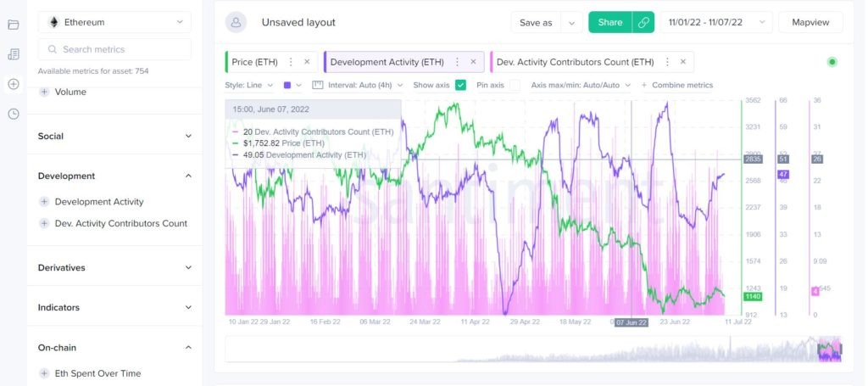Click the user avatar icon
This screenshot has height=386, width=868.
(x=236, y=23)
